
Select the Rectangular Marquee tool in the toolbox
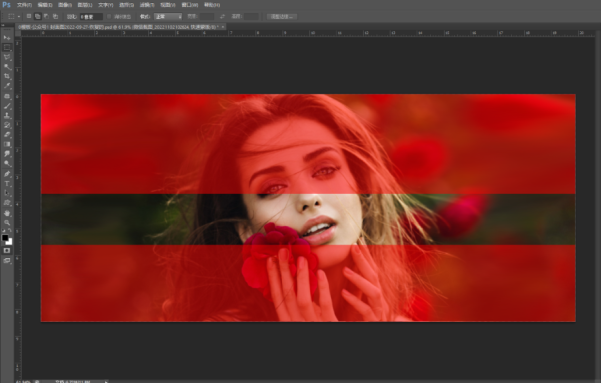pos(7,47)
